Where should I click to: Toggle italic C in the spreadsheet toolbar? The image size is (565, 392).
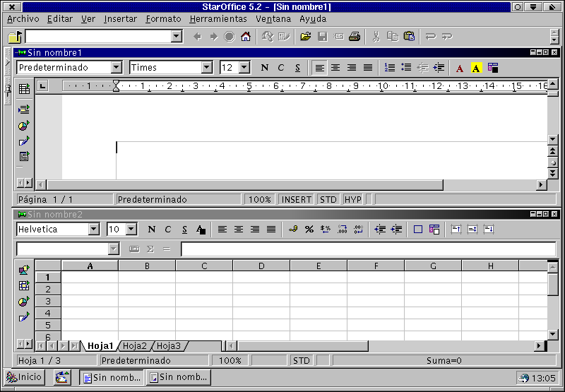point(168,230)
